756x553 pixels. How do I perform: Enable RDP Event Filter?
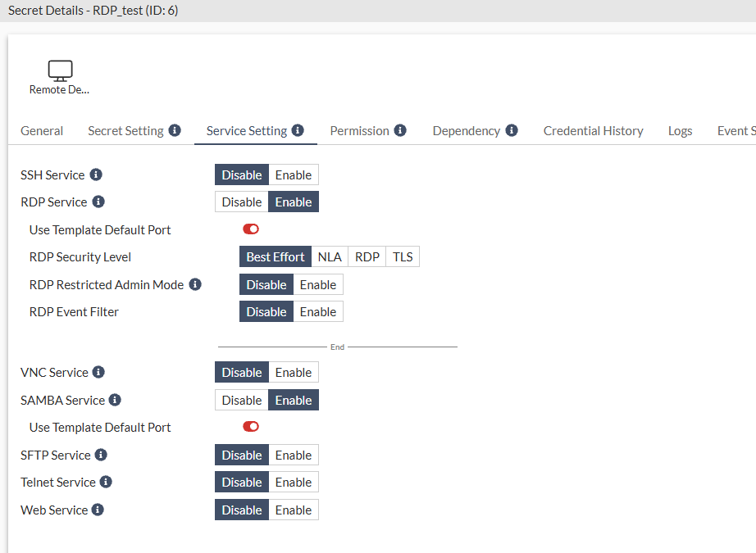317,312
